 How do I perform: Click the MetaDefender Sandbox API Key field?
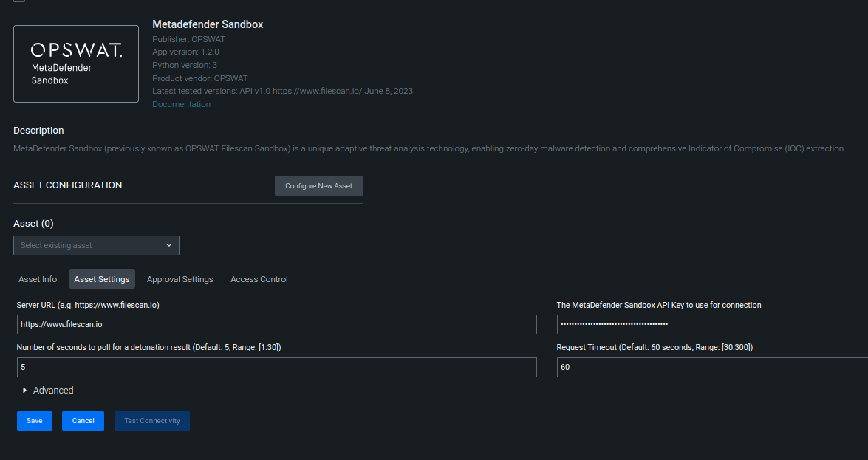(712, 324)
